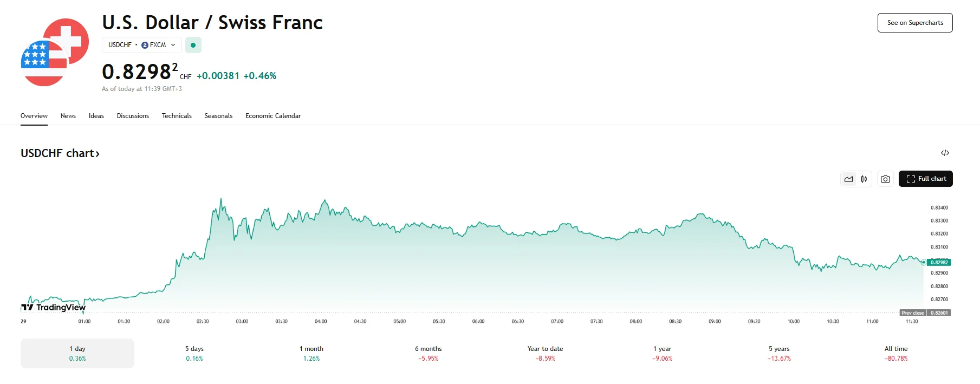980x384 pixels.
Task: Select the 1 month time range
Action: [x=311, y=353]
